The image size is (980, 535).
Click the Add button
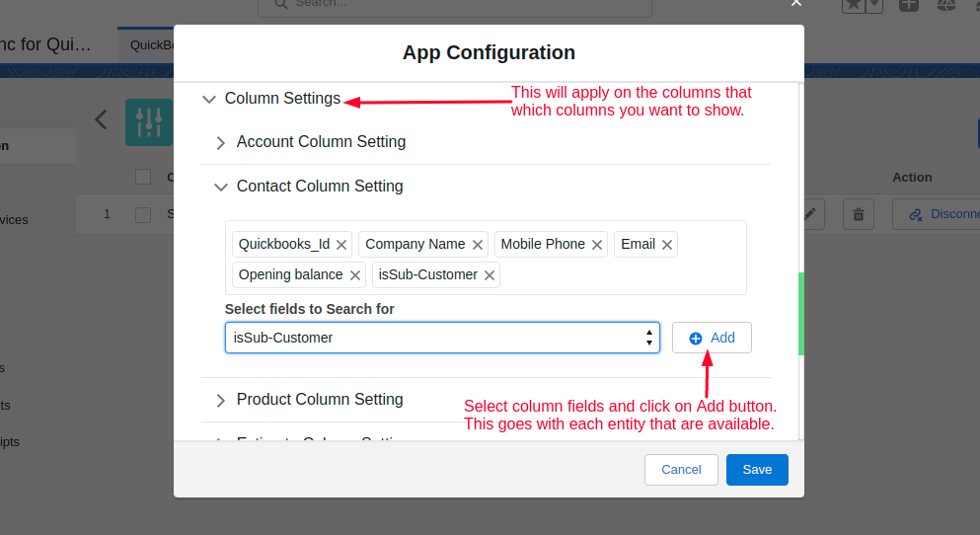[x=712, y=338]
